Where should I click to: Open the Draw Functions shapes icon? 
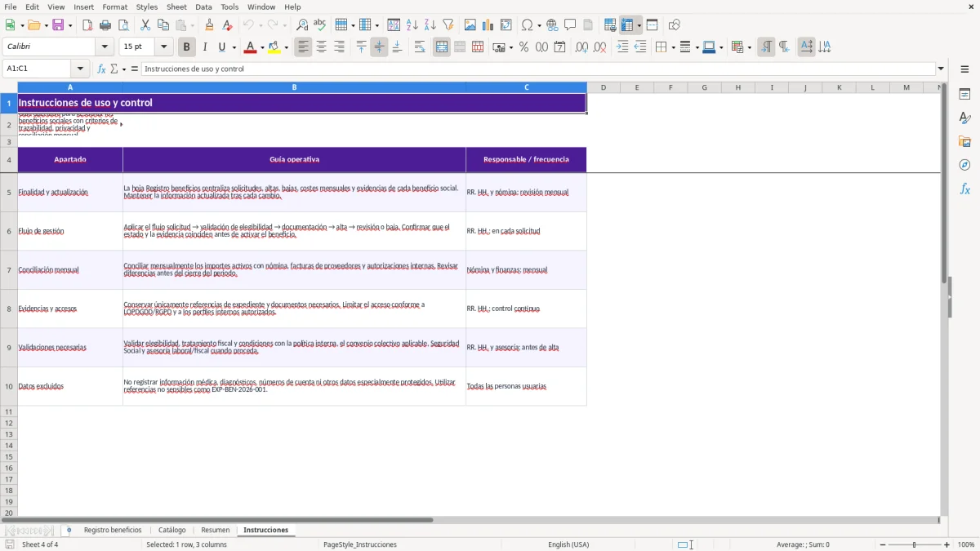pos(675,25)
